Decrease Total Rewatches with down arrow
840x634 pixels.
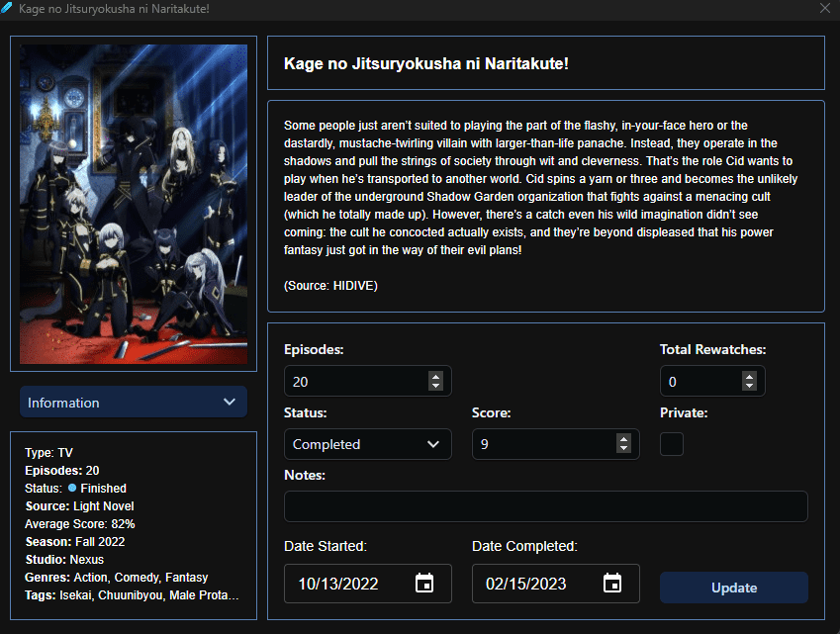pos(749,386)
